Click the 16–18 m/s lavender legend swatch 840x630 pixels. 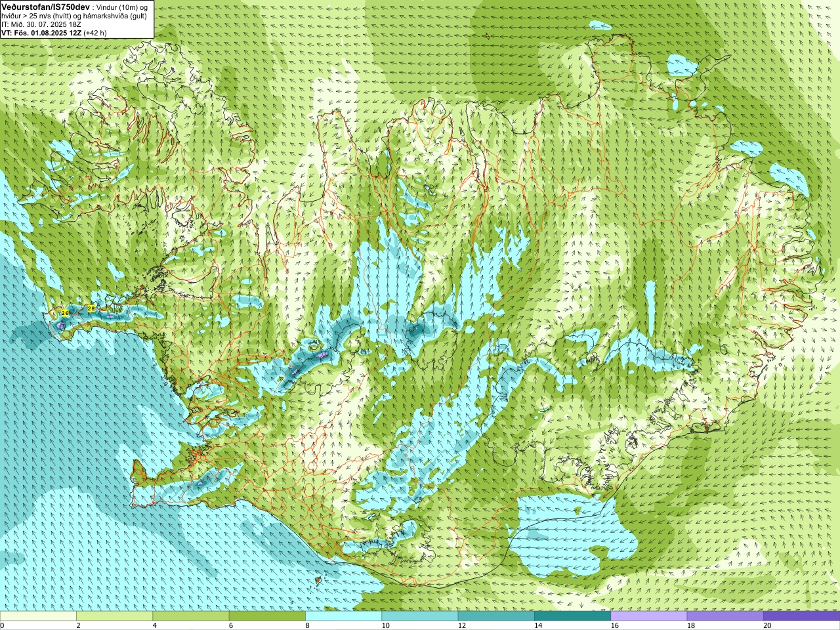(x=649, y=616)
